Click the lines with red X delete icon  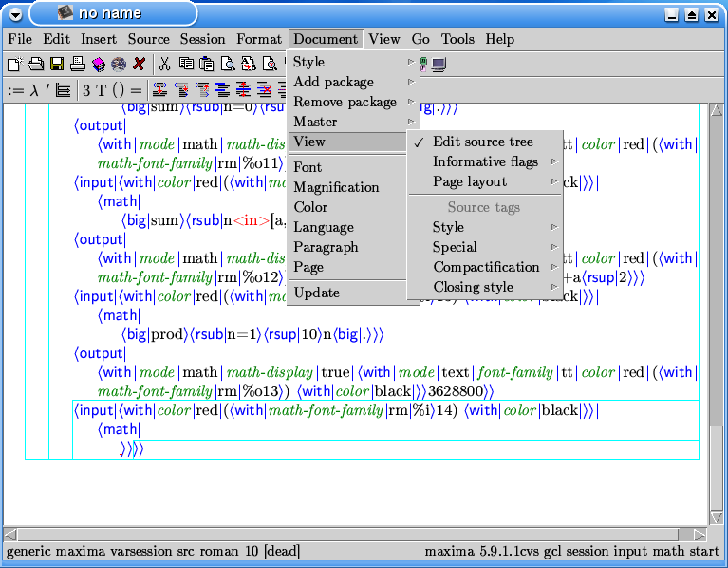pos(264,89)
